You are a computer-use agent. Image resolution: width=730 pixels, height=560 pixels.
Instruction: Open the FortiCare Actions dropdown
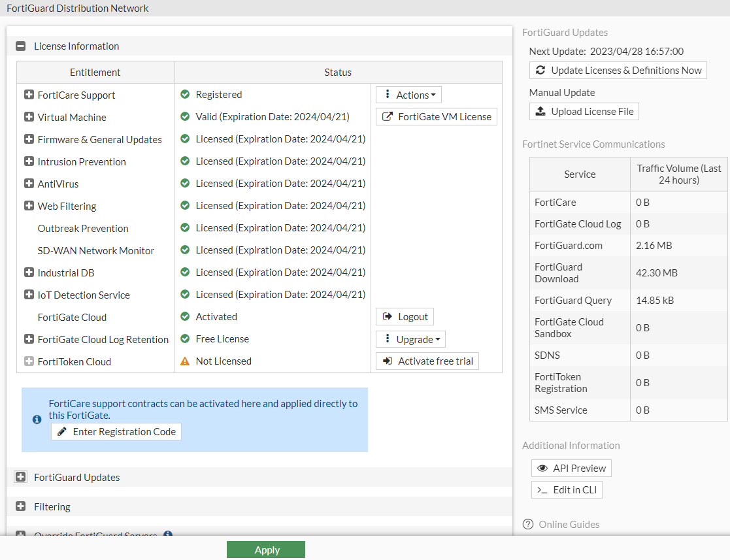[x=408, y=95]
